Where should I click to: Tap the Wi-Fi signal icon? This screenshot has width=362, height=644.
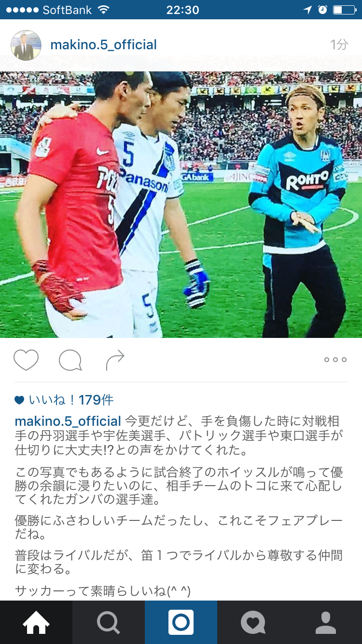pyautogui.click(x=104, y=10)
